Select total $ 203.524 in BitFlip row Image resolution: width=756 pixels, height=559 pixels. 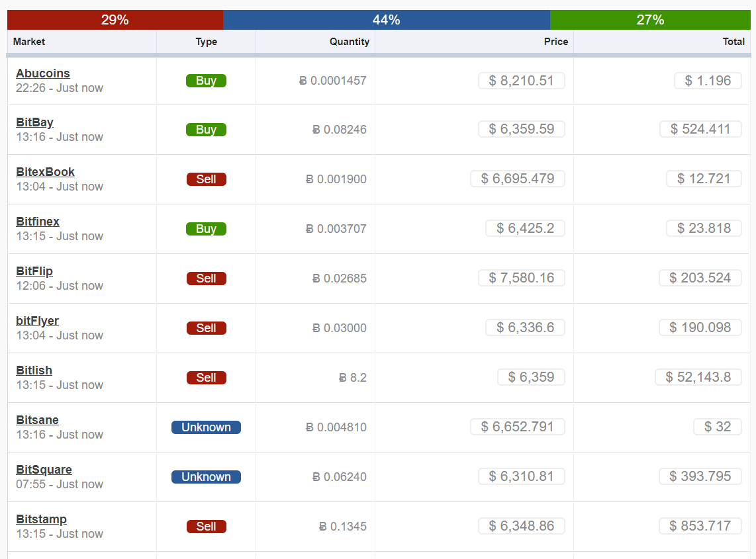tap(700, 278)
